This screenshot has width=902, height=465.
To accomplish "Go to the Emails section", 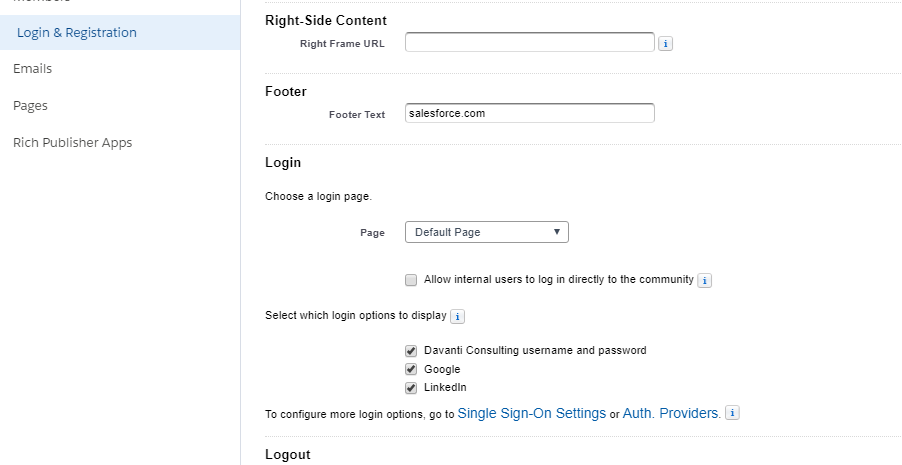I will [33, 68].
